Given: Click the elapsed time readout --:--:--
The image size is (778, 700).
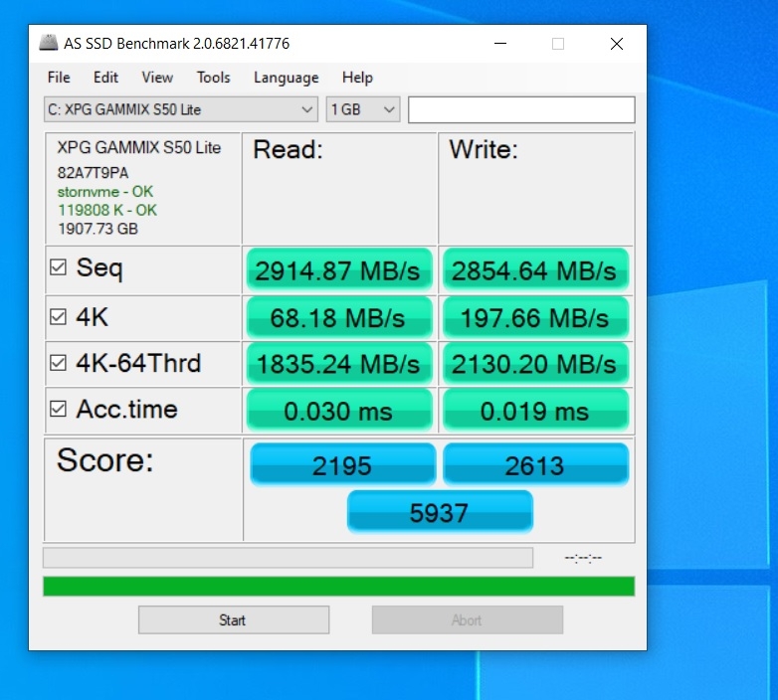Looking at the screenshot, I should [583, 558].
